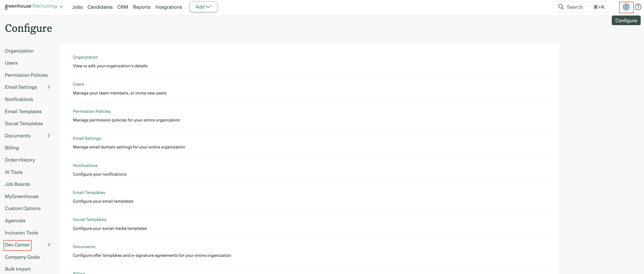Expand the Email Settings sidebar chevron
Viewport: 644px width, 274px height.
point(49,87)
